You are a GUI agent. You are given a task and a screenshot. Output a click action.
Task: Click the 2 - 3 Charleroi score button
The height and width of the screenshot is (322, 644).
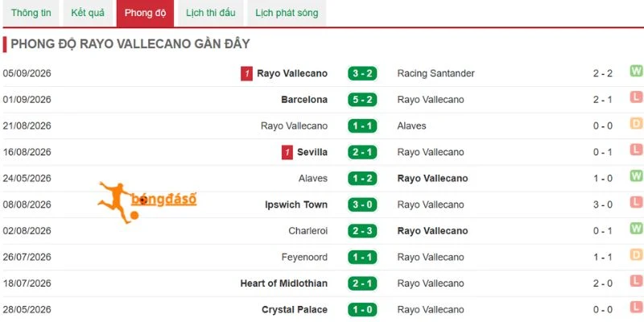point(361,231)
